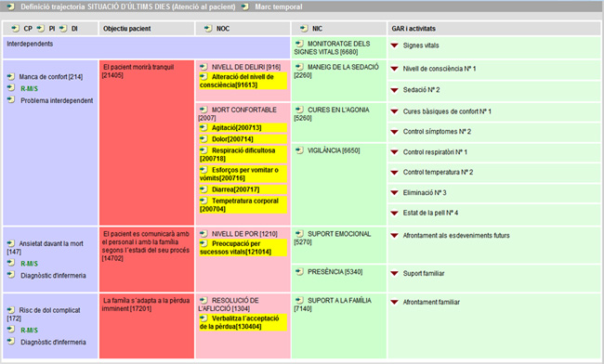Click icon beside VIGILÀNCIA [6650]
The image size is (604, 364).
coord(299,150)
